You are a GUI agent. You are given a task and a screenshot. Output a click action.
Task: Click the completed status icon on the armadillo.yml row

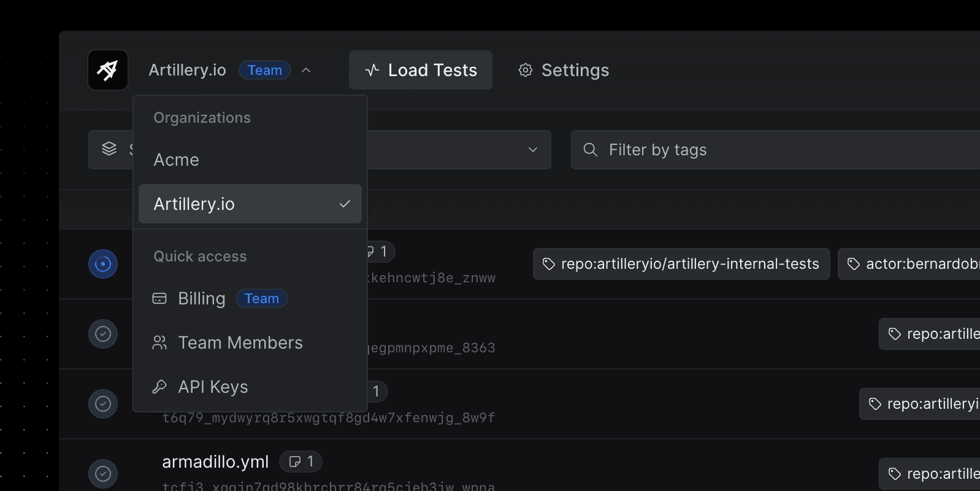tap(103, 474)
